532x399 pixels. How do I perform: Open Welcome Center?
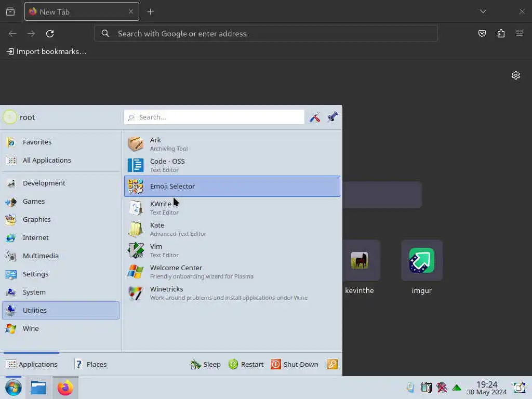click(232, 272)
